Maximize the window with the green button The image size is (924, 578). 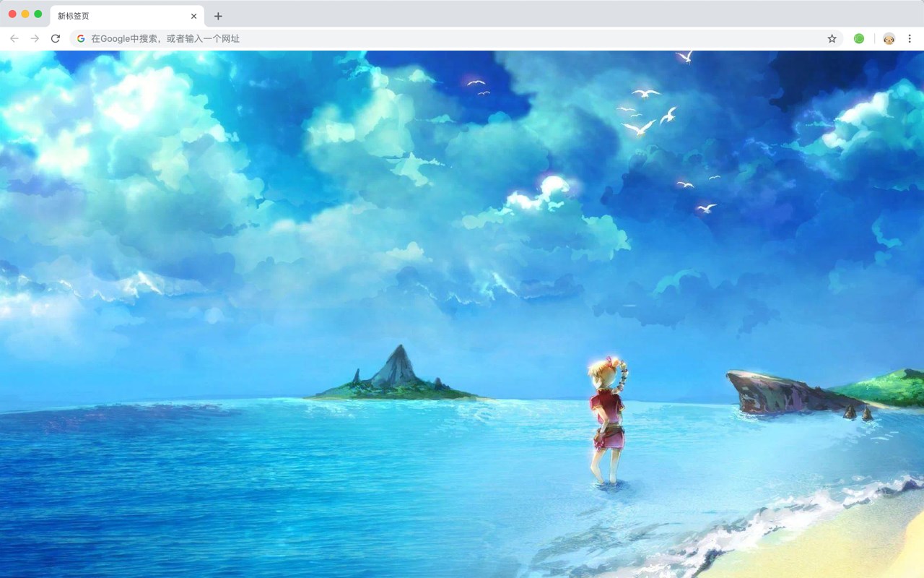pos(38,14)
